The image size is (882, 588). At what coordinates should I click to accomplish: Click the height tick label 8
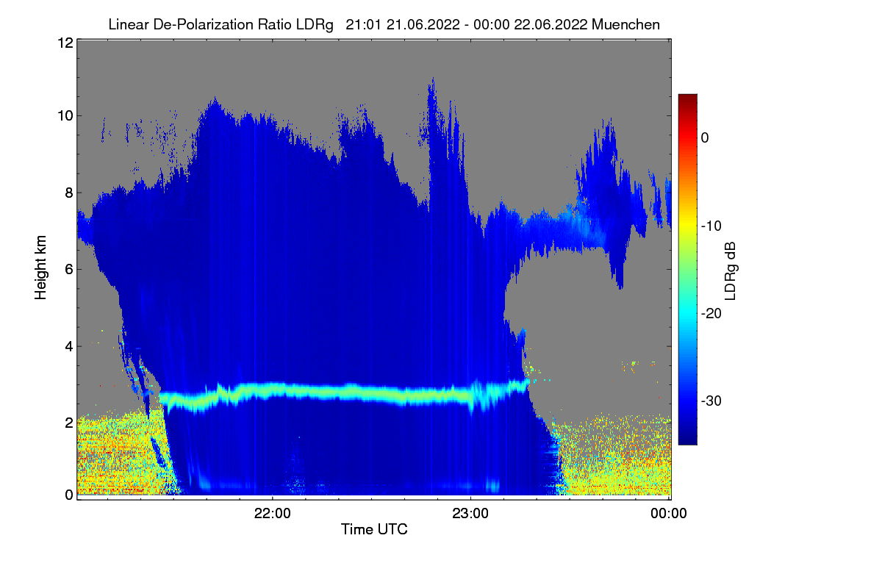[x=68, y=193]
